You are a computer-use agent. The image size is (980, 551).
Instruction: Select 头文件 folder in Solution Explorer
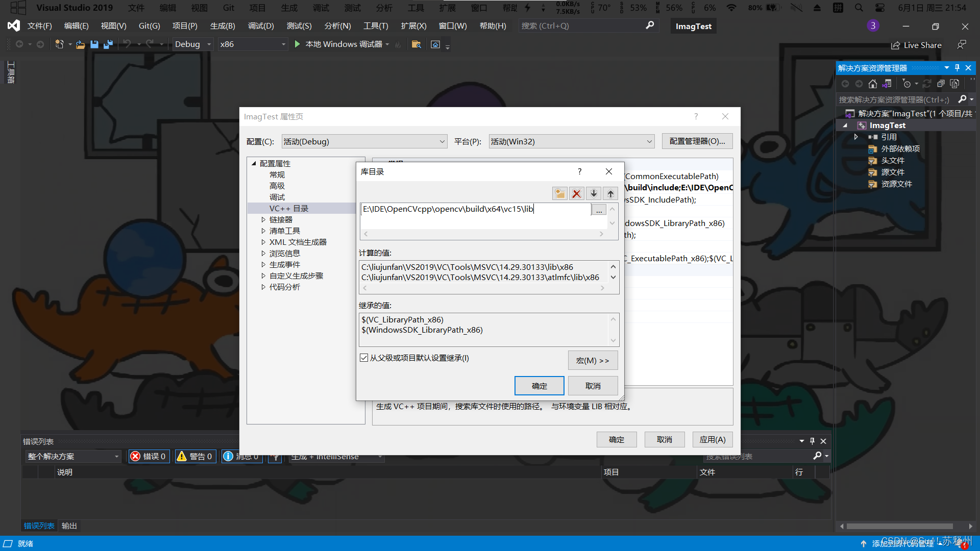pyautogui.click(x=893, y=160)
